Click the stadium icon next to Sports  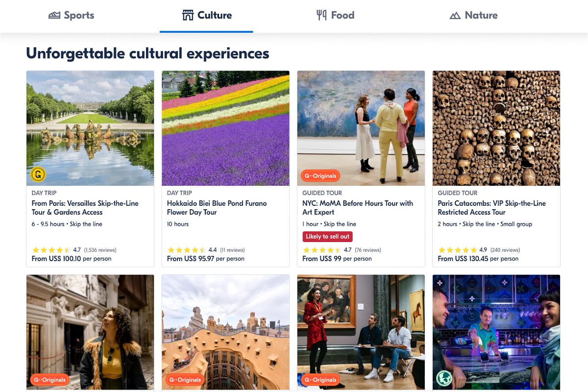54,16
